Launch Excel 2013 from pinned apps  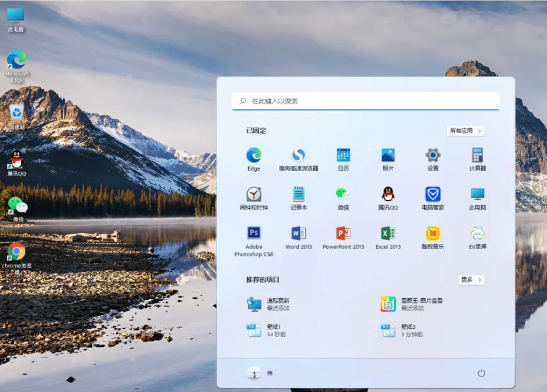[x=388, y=233]
